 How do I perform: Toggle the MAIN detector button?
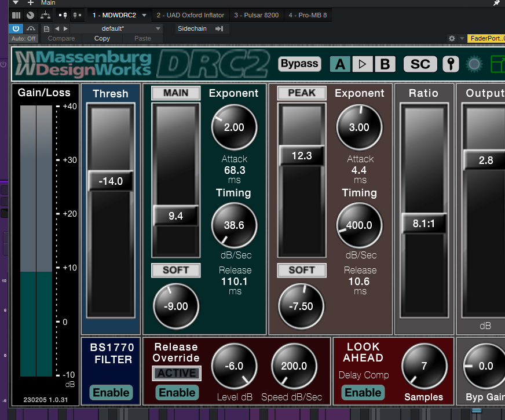point(176,93)
